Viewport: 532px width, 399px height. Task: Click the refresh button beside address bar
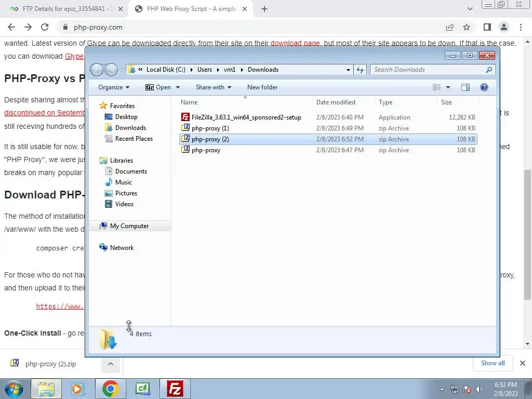coord(360,70)
